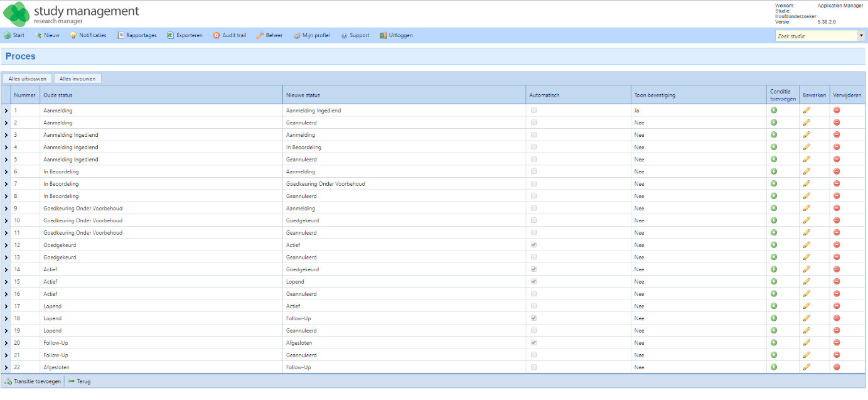Open Audit trail from toolbar
Screen dimensions: 868x400
(230, 35)
